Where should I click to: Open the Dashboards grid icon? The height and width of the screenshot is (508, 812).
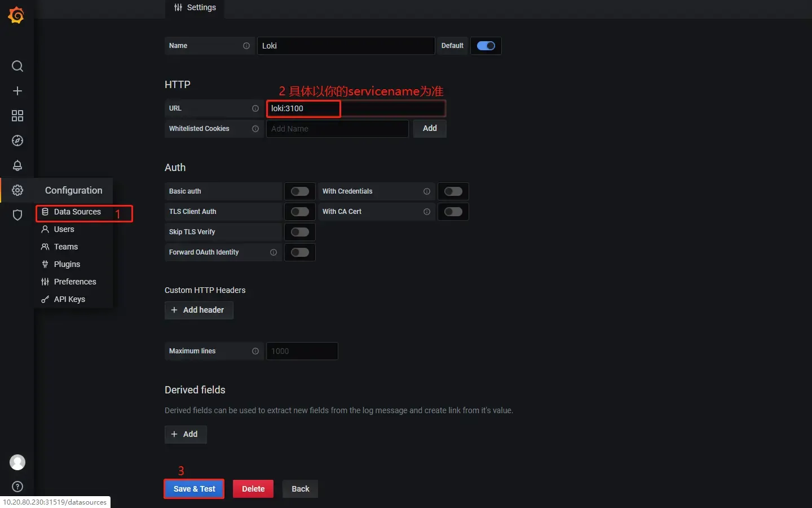pos(17,116)
